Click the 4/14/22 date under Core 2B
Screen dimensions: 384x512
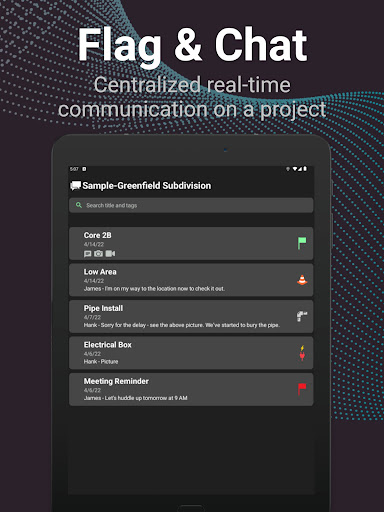94,244
